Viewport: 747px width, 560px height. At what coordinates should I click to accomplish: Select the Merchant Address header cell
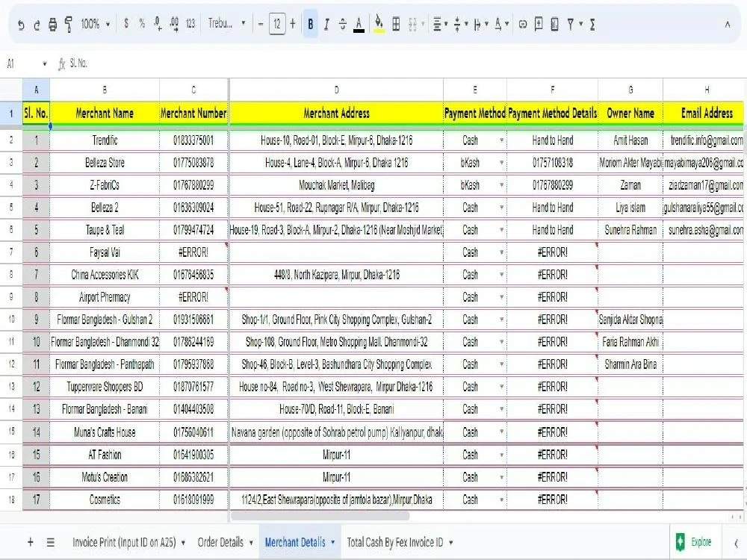pos(336,113)
